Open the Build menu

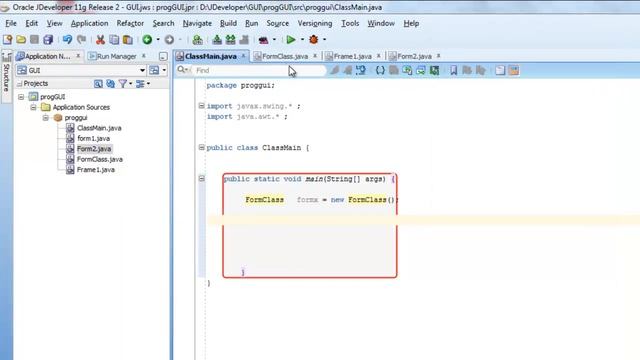click(228, 23)
